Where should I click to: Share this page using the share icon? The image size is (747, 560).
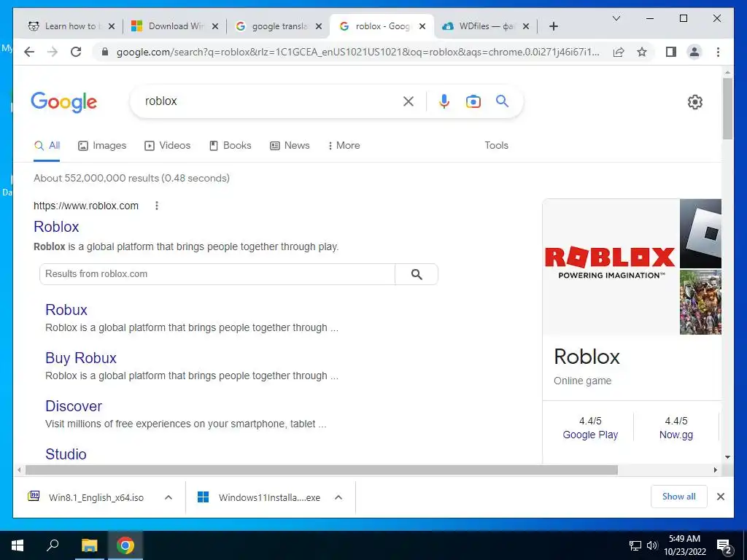click(619, 52)
